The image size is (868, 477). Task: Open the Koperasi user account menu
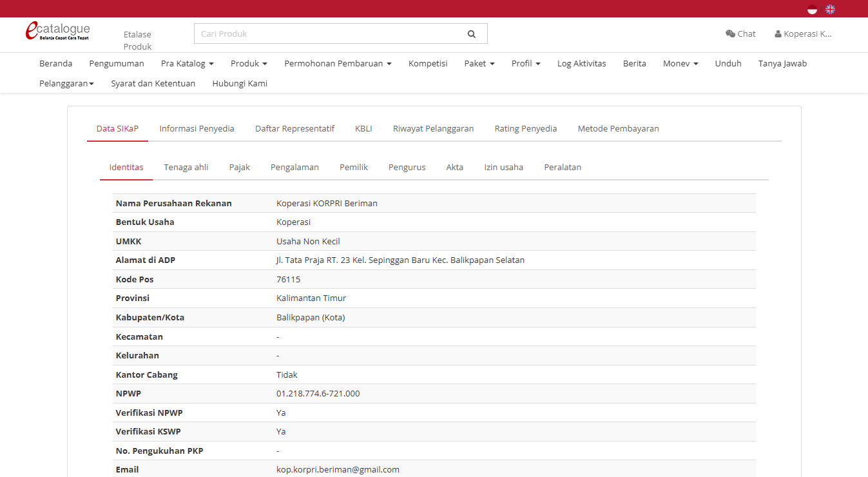[803, 34]
